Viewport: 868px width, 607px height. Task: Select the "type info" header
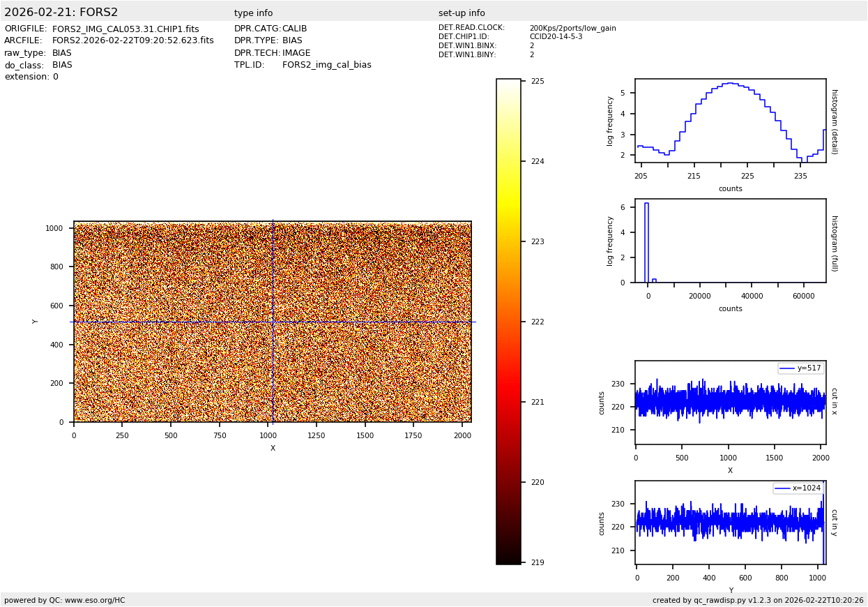click(x=253, y=13)
